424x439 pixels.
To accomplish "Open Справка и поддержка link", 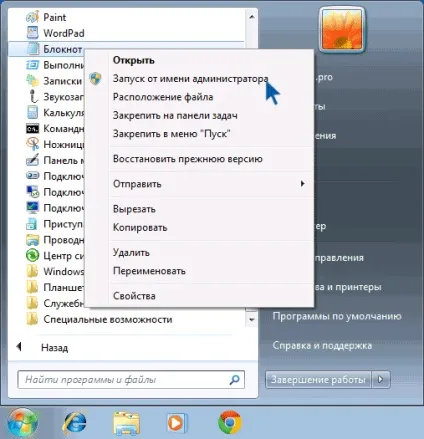I will (x=322, y=345).
